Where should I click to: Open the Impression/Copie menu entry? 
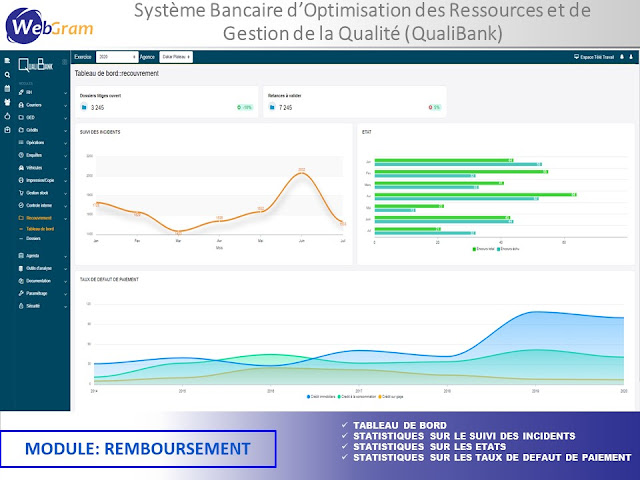tap(40, 180)
